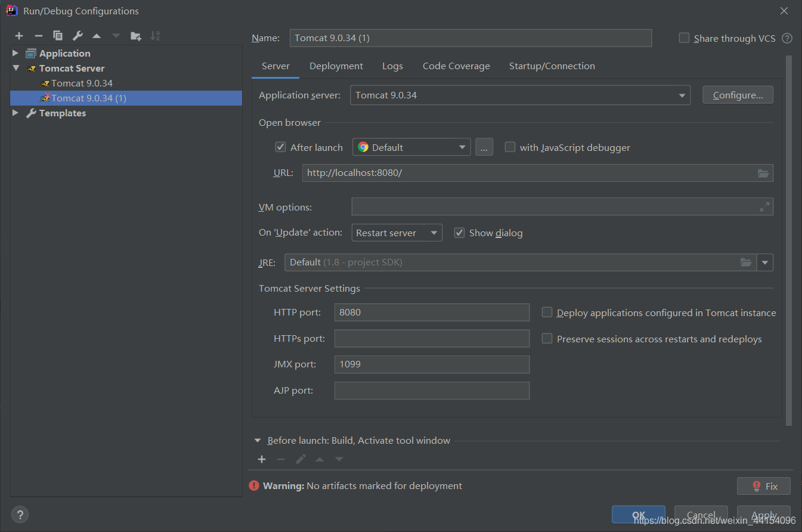Switch to the Server tab
Screen dimensions: 802x532
pyautogui.click(x=275, y=66)
